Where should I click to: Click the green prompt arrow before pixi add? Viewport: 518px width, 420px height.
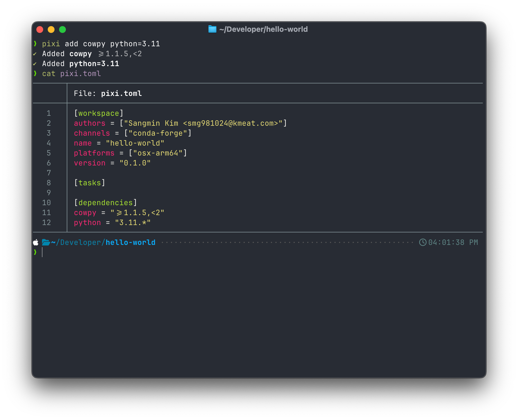tap(35, 44)
